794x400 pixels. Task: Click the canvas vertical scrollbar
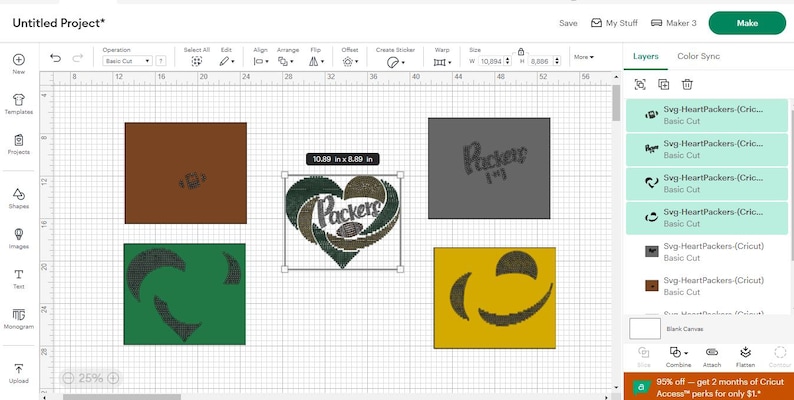point(616,103)
